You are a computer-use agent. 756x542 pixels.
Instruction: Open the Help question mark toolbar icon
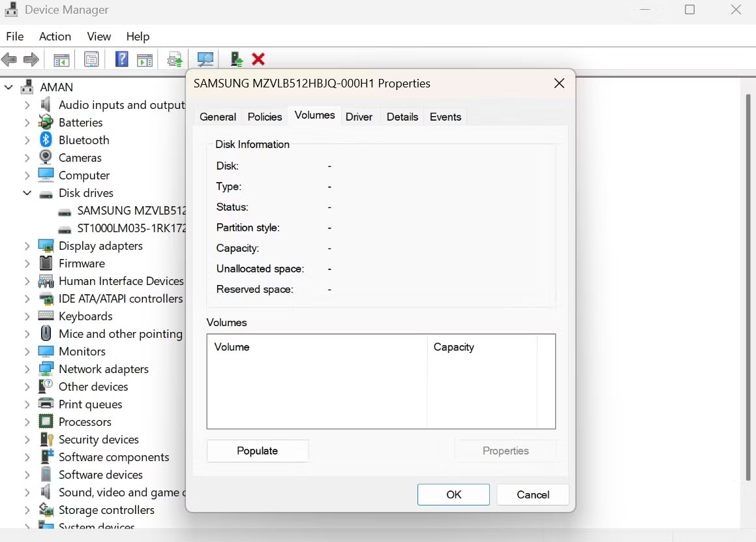pos(121,59)
